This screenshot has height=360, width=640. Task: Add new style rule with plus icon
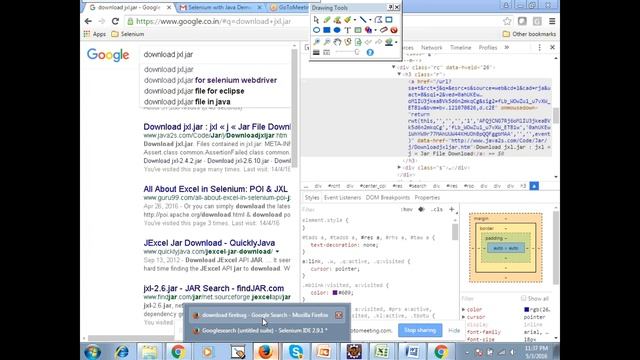pyautogui.click(x=451, y=209)
